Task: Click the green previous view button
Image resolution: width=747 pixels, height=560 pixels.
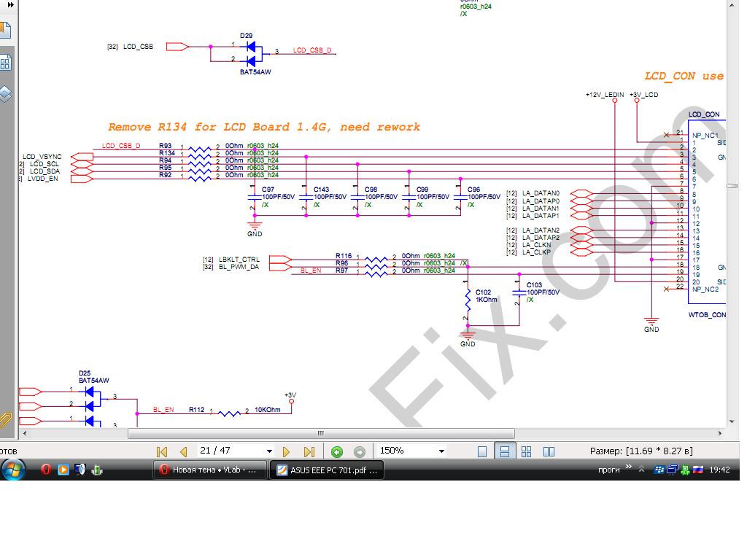Action: pos(336,451)
